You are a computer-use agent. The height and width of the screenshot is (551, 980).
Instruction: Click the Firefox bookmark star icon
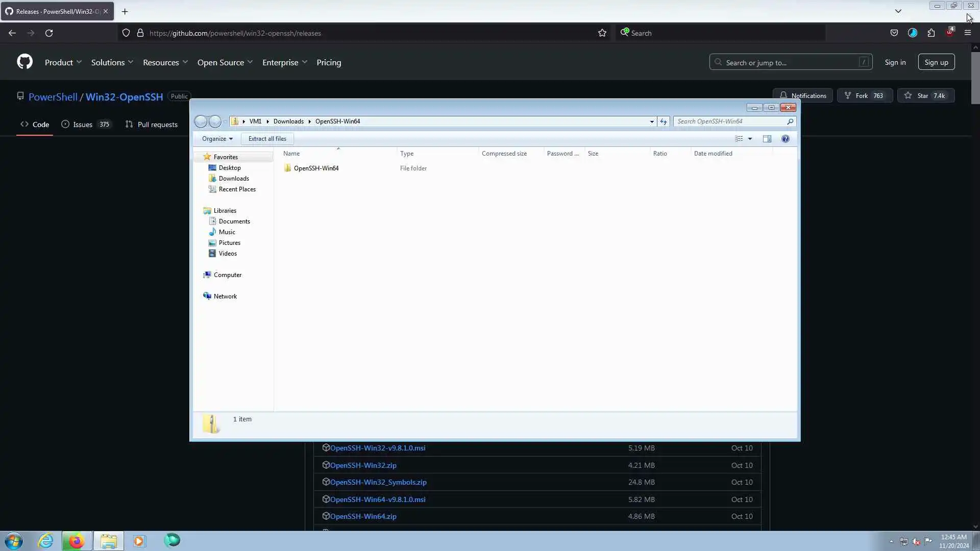pos(602,33)
